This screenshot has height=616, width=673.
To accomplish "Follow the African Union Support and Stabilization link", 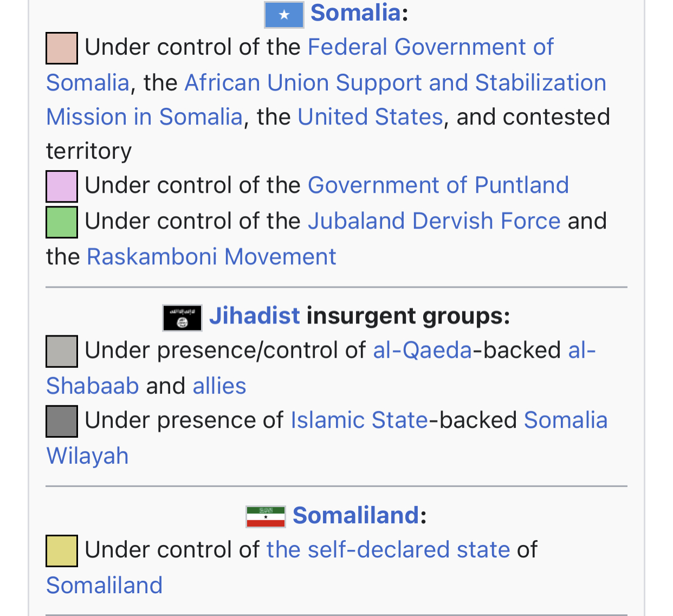I will coord(395,83).
